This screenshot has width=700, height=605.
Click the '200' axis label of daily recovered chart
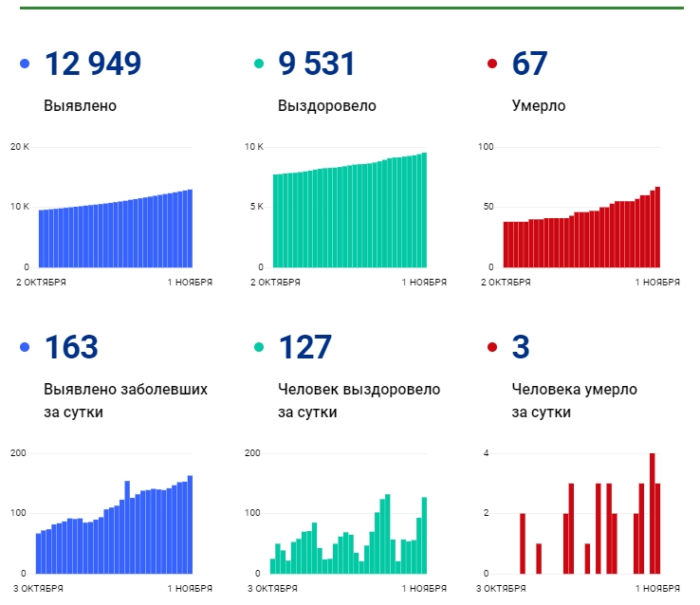pos(252,453)
